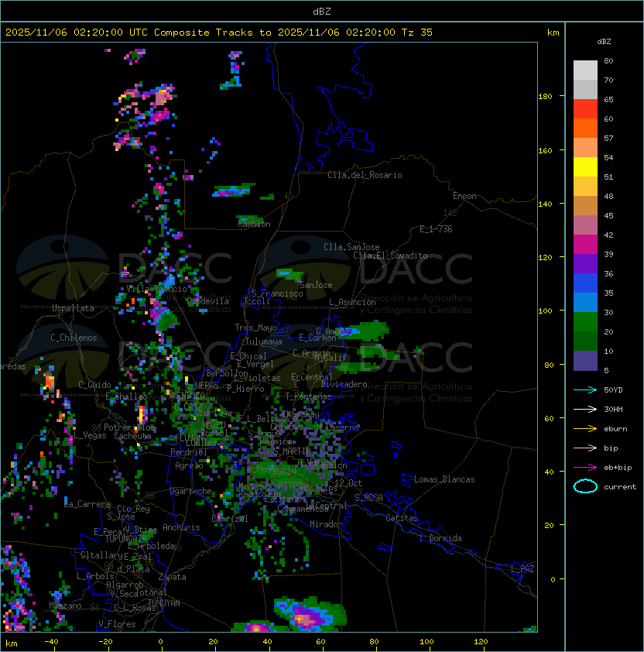Click the Mirador map label

pos(326,524)
